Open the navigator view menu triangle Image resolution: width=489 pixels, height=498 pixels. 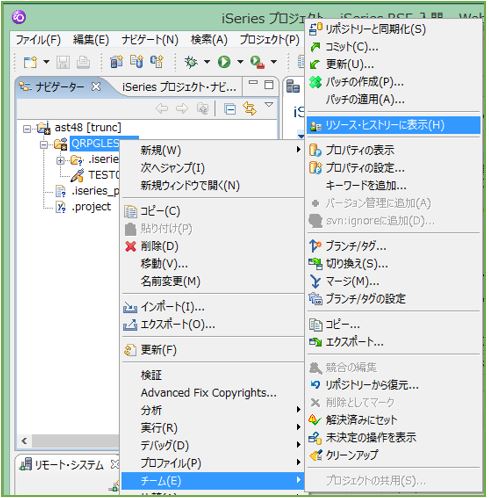point(269,105)
